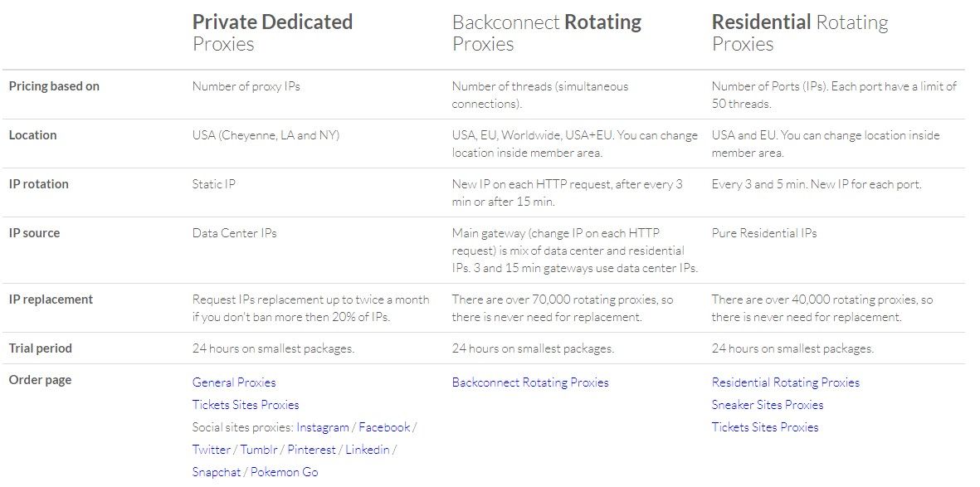Click the Private Dedicated Proxies column heading
980x487 pixels.
coord(272,32)
